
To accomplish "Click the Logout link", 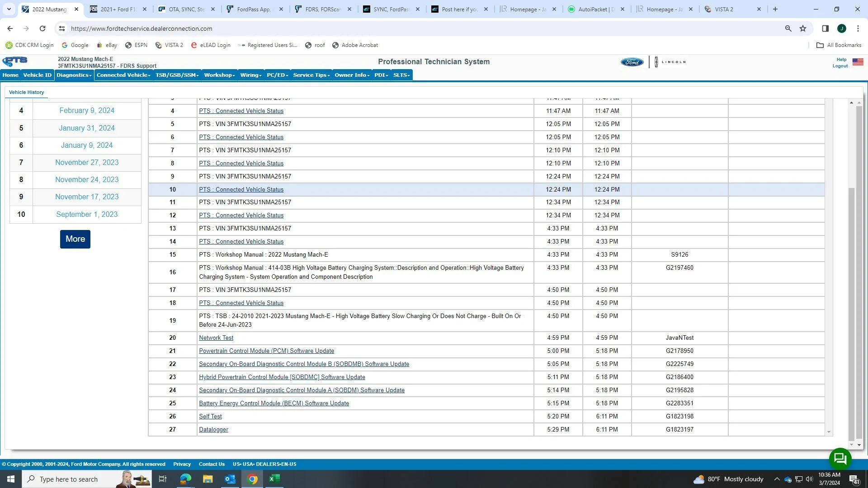I will [x=840, y=66].
